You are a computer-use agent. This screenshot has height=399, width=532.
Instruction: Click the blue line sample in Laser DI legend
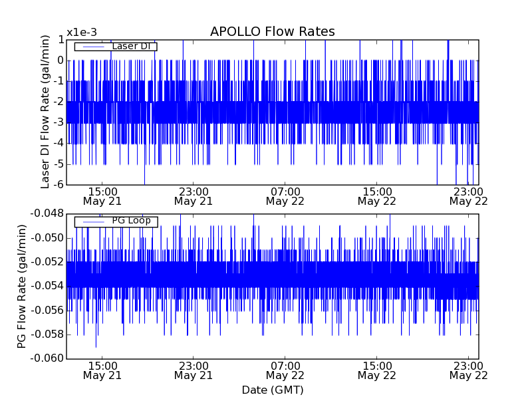(92, 47)
